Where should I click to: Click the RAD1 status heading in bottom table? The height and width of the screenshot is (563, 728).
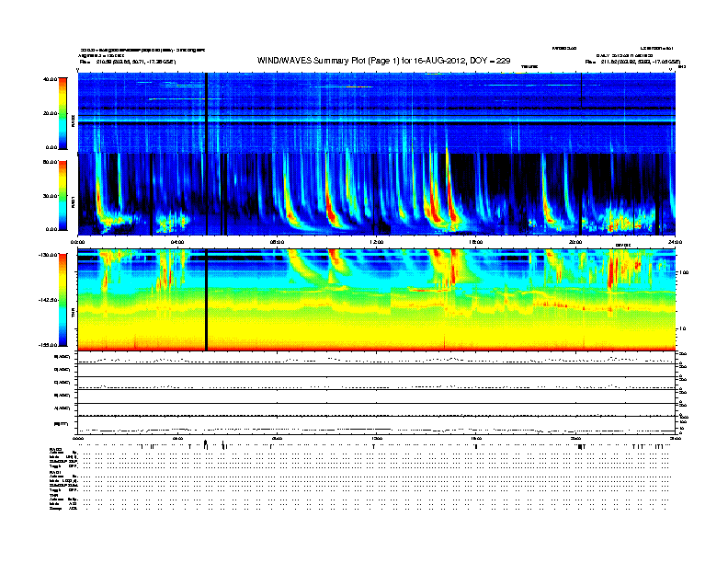point(56,473)
